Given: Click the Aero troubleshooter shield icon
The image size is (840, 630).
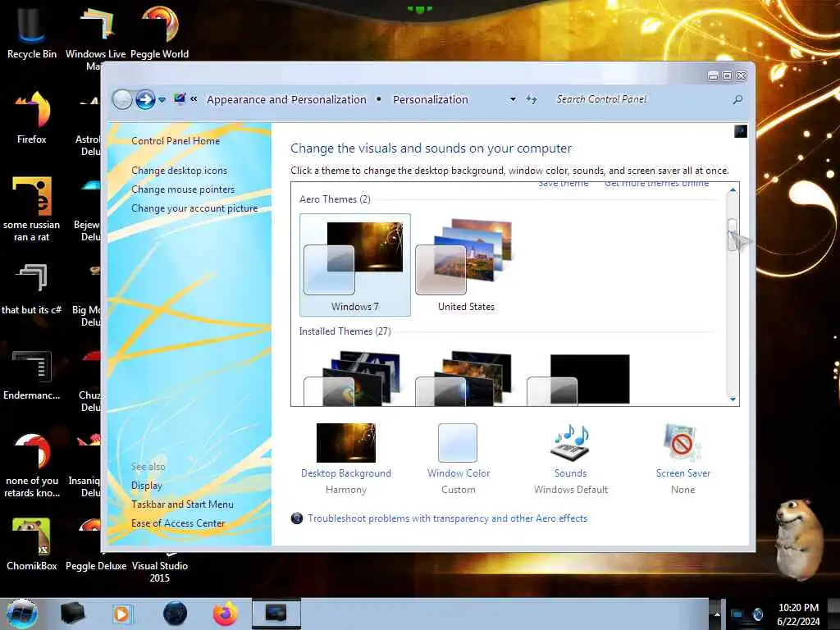Looking at the screenshot, I should (297, 518).
